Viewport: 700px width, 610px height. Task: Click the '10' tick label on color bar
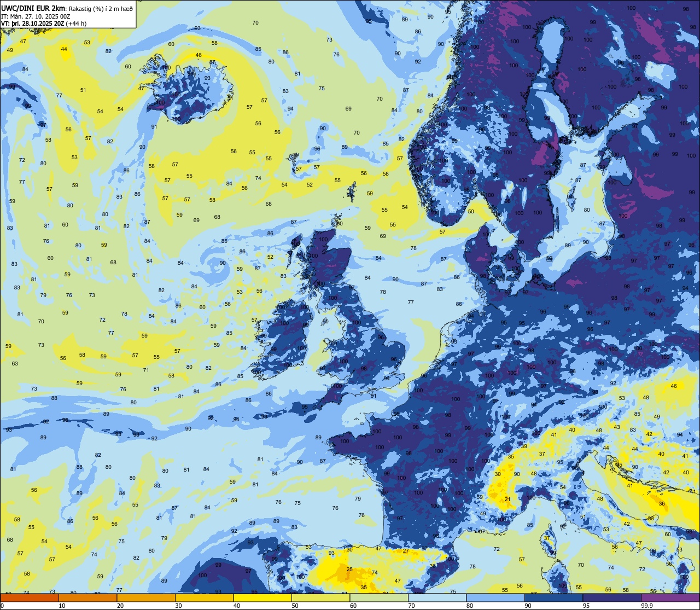(62, 606)
